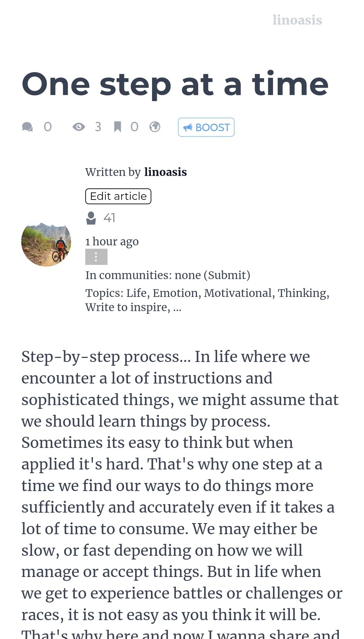Click the followers person icon

91,218
